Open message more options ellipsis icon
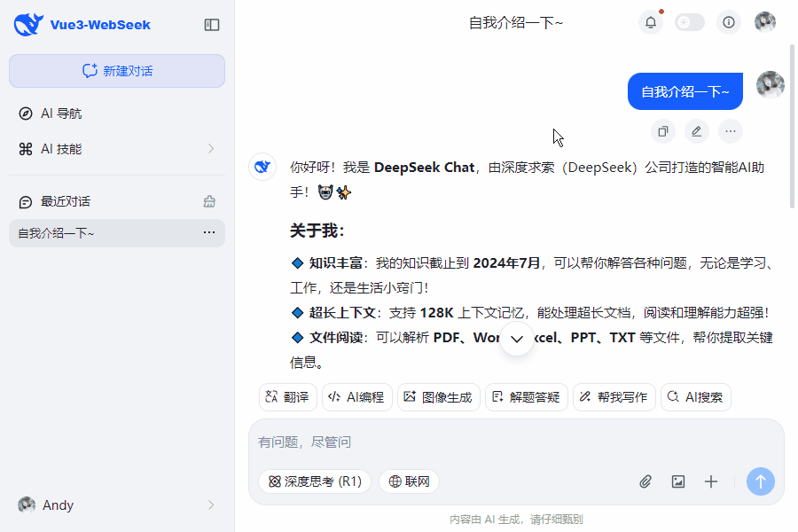This screenshot has width=798, height=532. coord(731,131)
